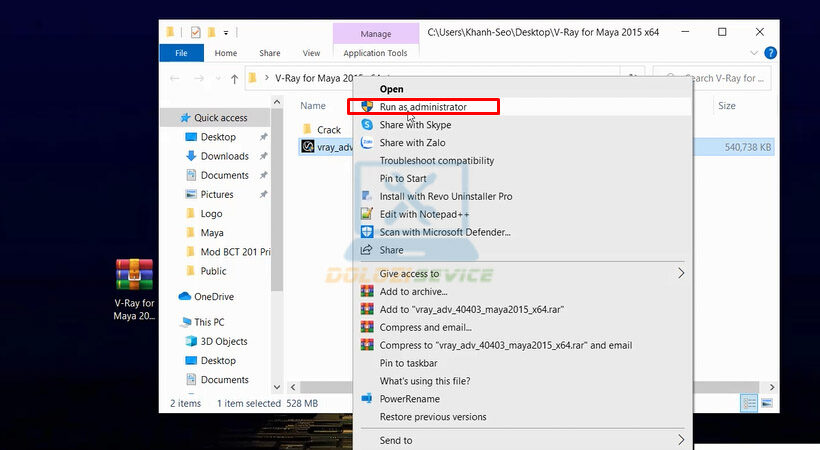The width and height of the screenshot is (820, 450).
Task: Click the Up one level arrow button
Action: [234, 78]
